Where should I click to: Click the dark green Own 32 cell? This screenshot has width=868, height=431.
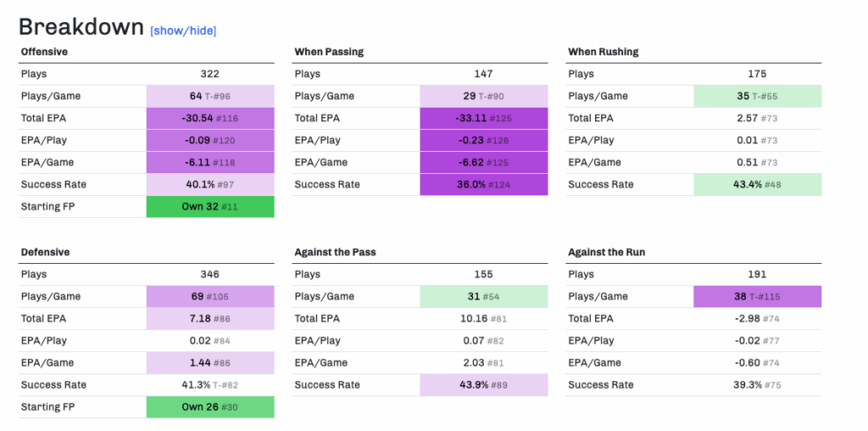click(210, 206)
